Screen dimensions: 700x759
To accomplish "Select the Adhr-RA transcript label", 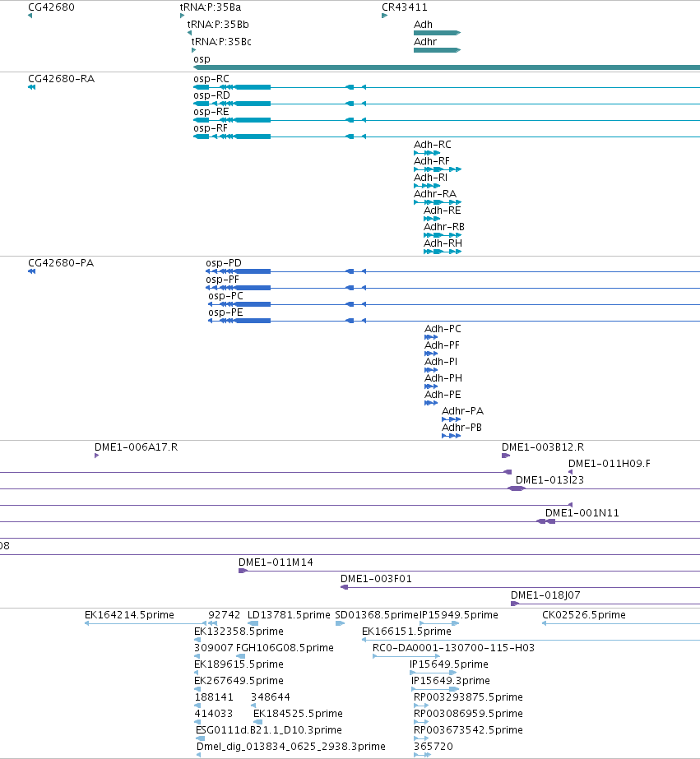I will 435,194.
